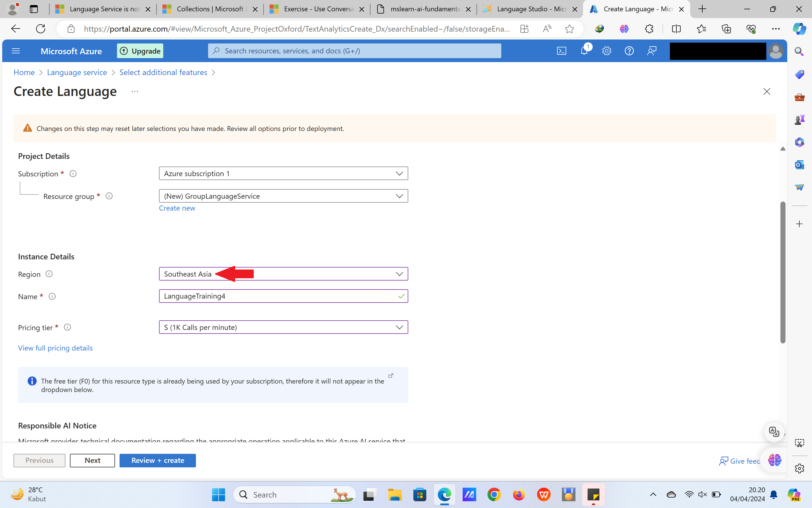Open the free tier notice external link icon
812x508 pixels.
[x=390, y=376]
